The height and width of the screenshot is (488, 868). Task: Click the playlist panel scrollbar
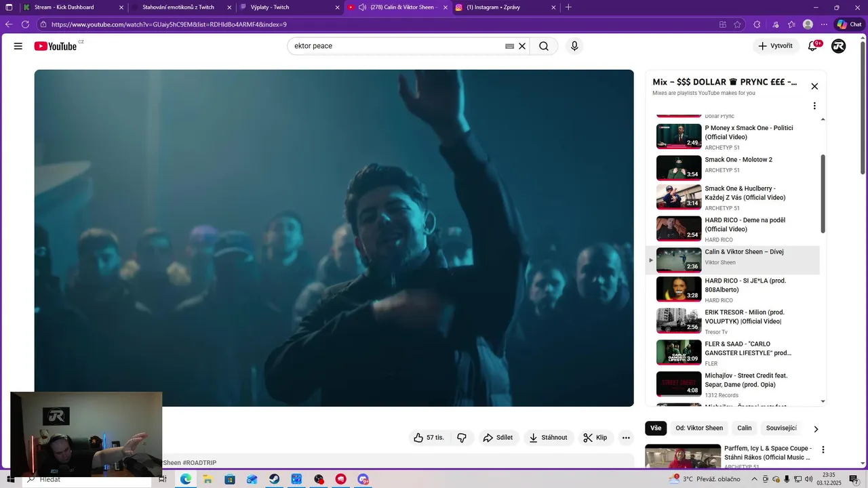click(x=823, y=193)
